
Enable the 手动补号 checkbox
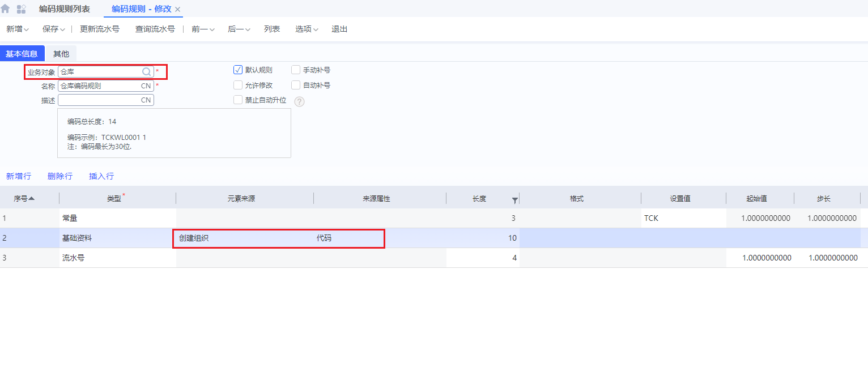pyautogui.click(x=296, y=70)
